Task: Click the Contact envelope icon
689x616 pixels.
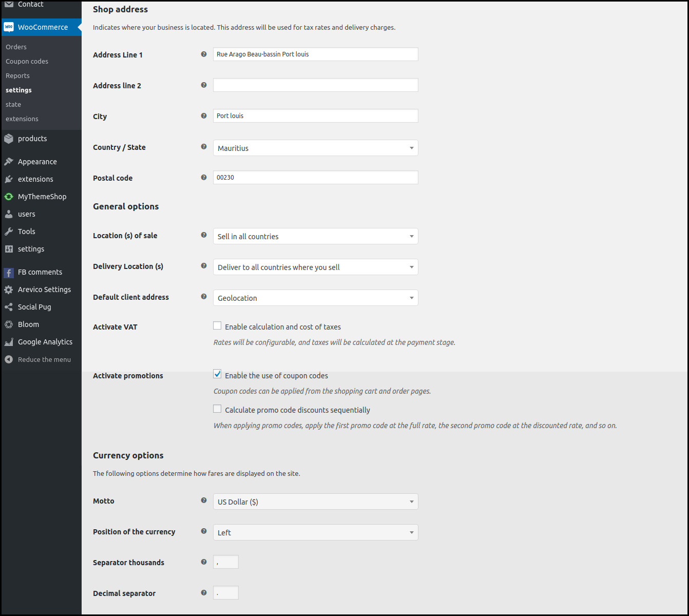Action: point(9,4)
